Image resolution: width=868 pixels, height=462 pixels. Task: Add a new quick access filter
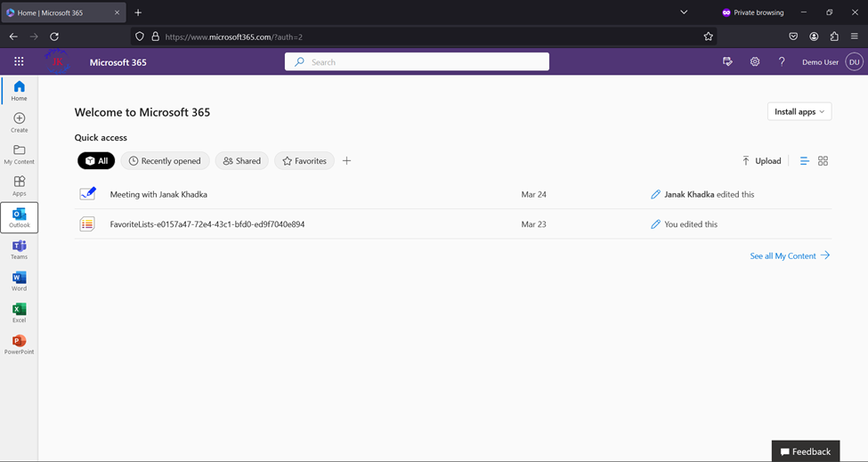click(x=346, y=161)
